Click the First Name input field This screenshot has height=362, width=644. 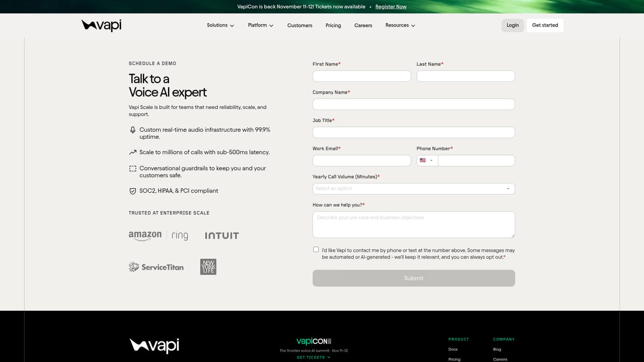pyautogui.click(x=362, y=76)
